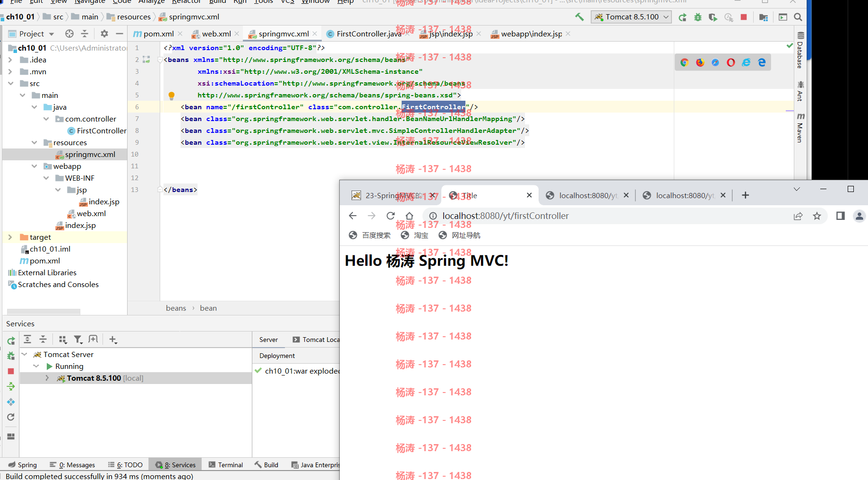Viewport: 868px width, 480px height.
Task: Open the Spring tool window tab
Action: [23, 465]
